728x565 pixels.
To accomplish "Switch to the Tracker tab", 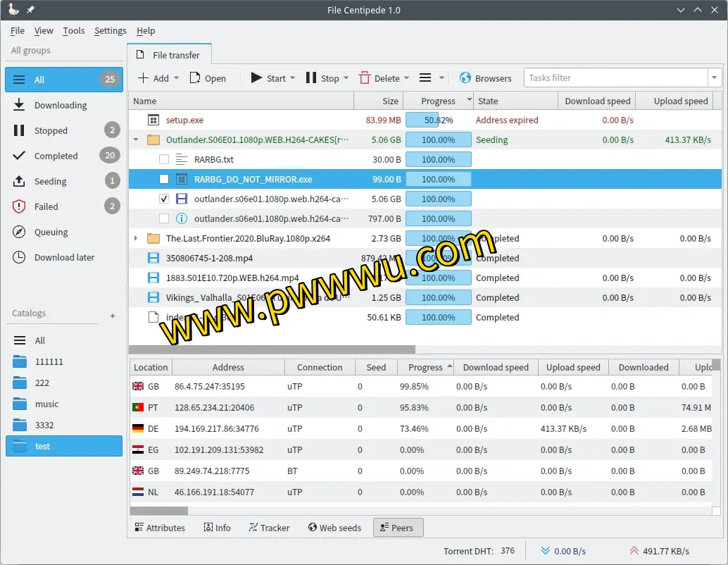I will (269, 528).
